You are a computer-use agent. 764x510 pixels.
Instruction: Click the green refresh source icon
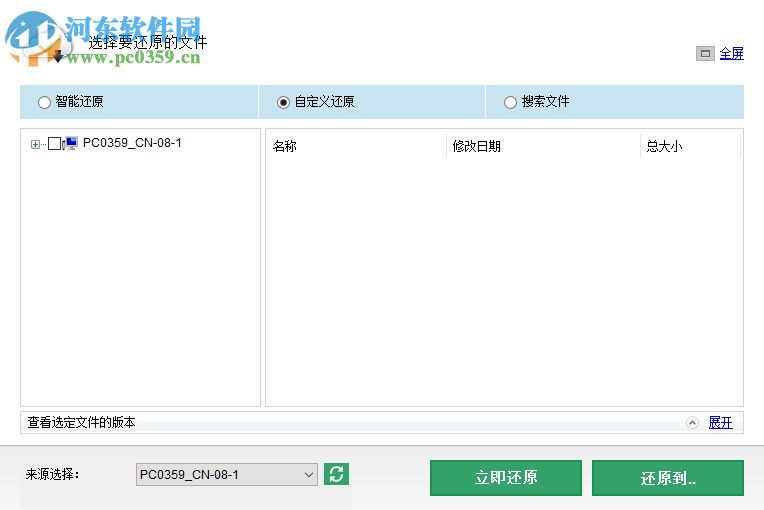tap(336, 474)
